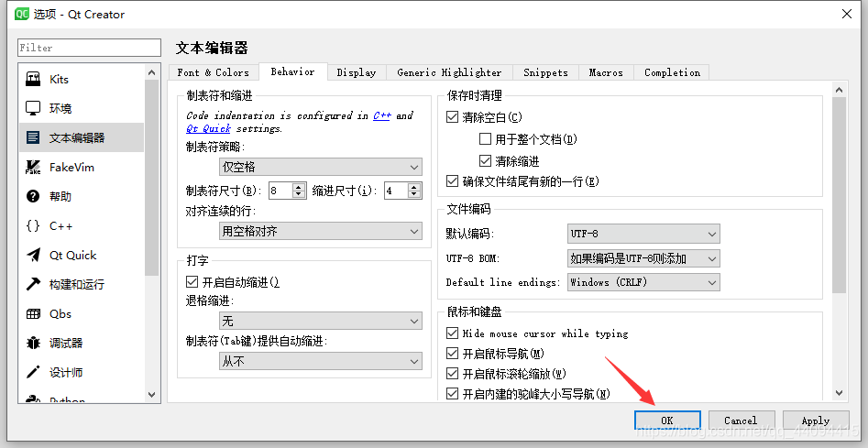This screenshot has height=448, width=868.
Task: Open the Default line endings dropdown
Action: click(643, 282)
